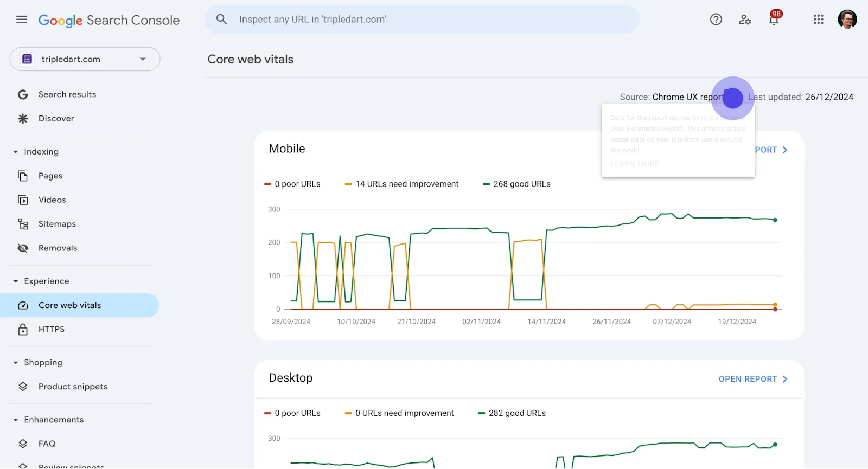868x469 pixels.
Task: Click the Removals icon in the sidebar
Action: coord(23,248)
